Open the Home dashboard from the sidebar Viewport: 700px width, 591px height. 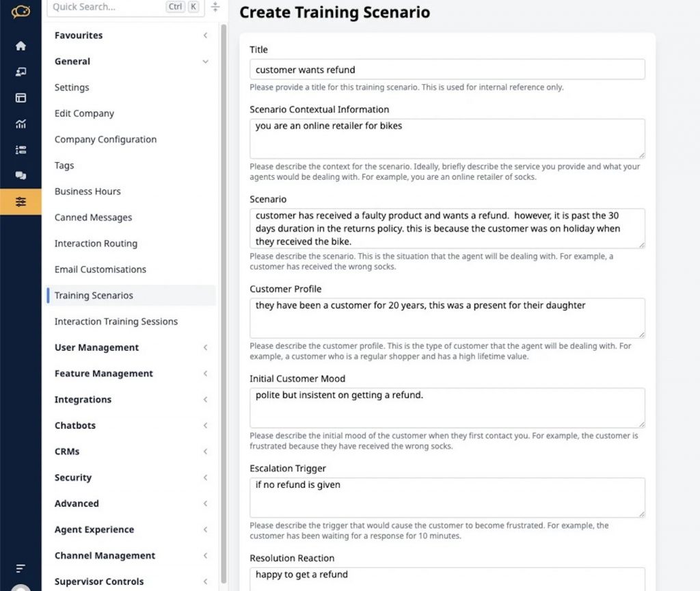pyautogui.click(x=20, y=44)
